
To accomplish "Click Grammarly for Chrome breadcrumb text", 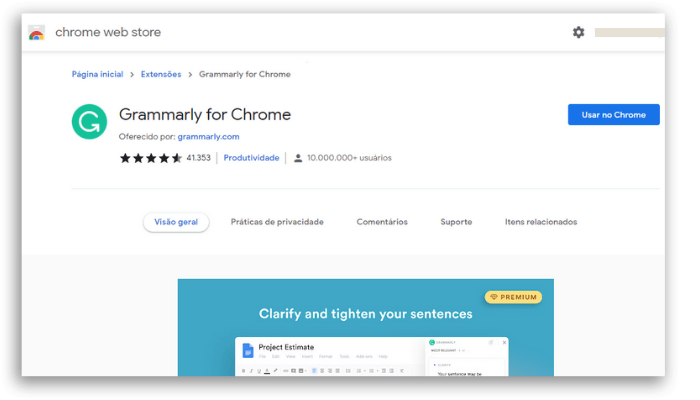I will click(245, 74).
